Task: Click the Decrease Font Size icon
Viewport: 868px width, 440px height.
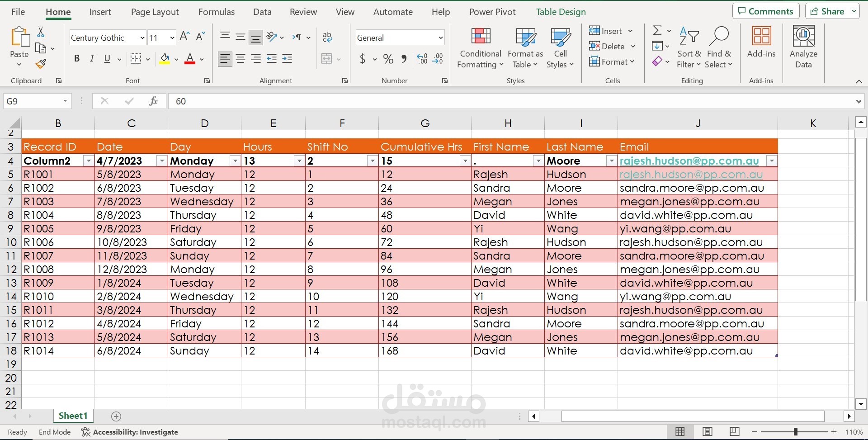Action: [201, 37]
